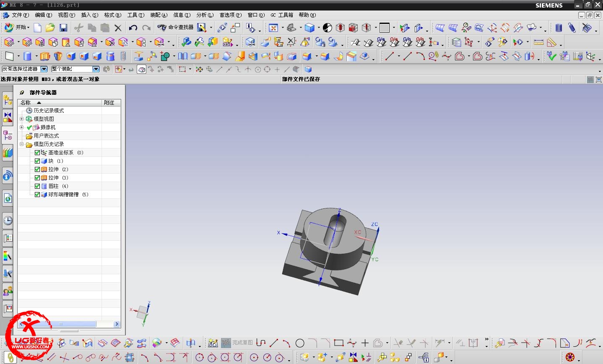Click the pin icon beside 部件导航器 title
The width and height of the screenshot is (603, 364).
tap(22, 92)
